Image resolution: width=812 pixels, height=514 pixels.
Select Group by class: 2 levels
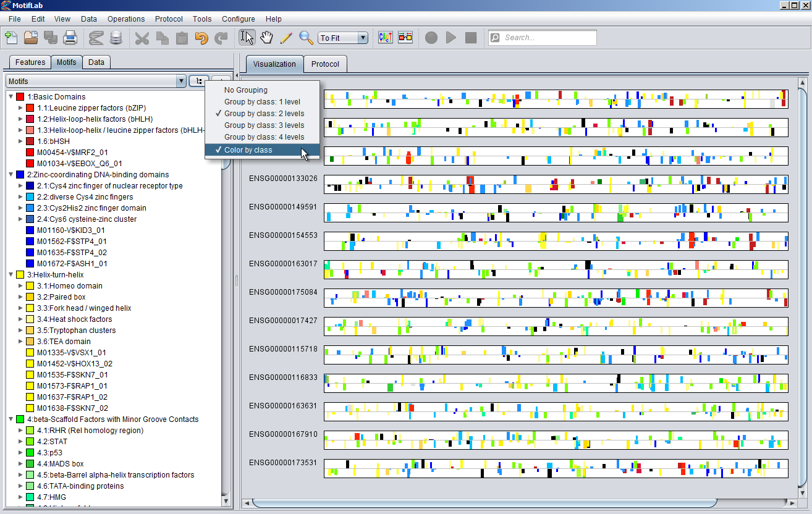click(263, 114)
